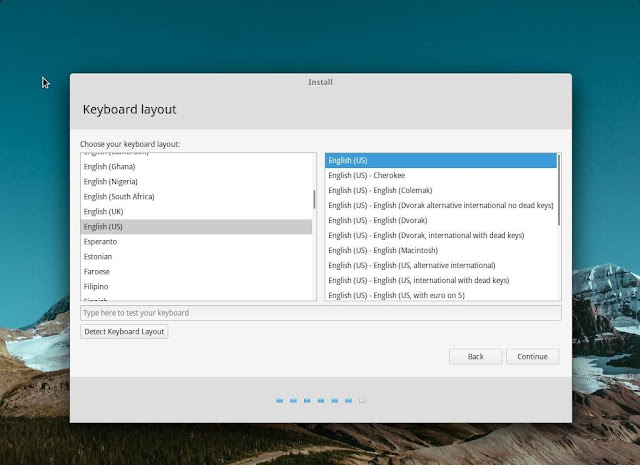Image resolution: width=640 pixels, height=465 pixels.
Task: Select Filipino keyboard layout
Action: (196, 287)
